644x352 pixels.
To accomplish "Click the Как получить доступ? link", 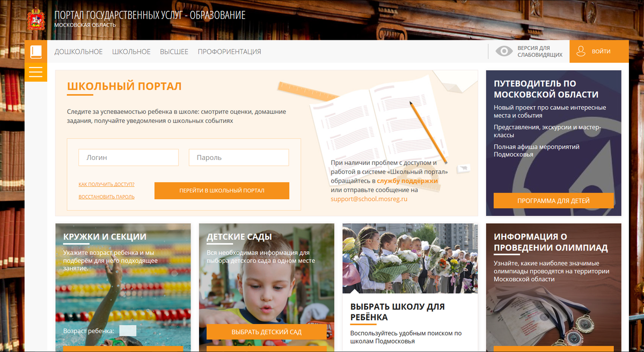I will (106, 184).
